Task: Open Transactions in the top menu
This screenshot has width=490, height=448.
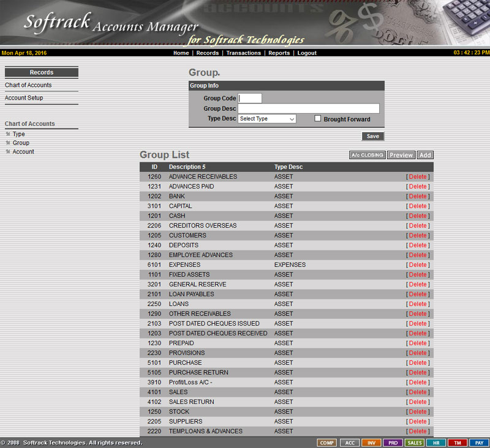Action: (x=243, y=53)
